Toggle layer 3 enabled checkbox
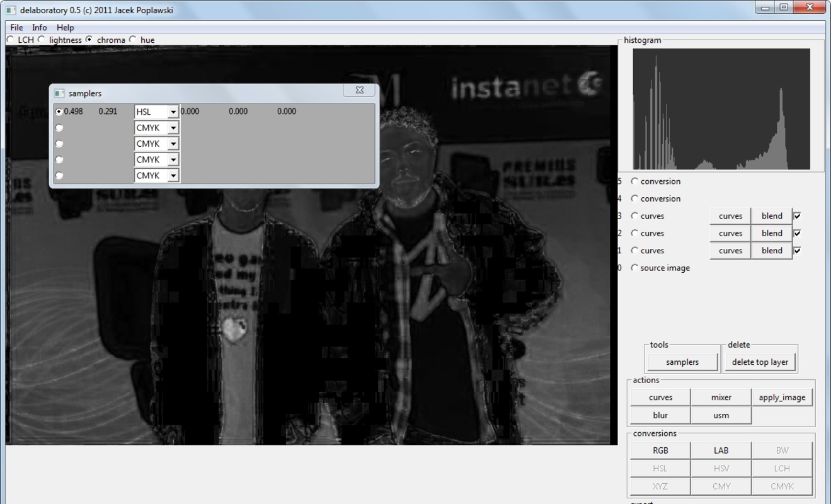This screenshot has width=831, height=504. 798,216
